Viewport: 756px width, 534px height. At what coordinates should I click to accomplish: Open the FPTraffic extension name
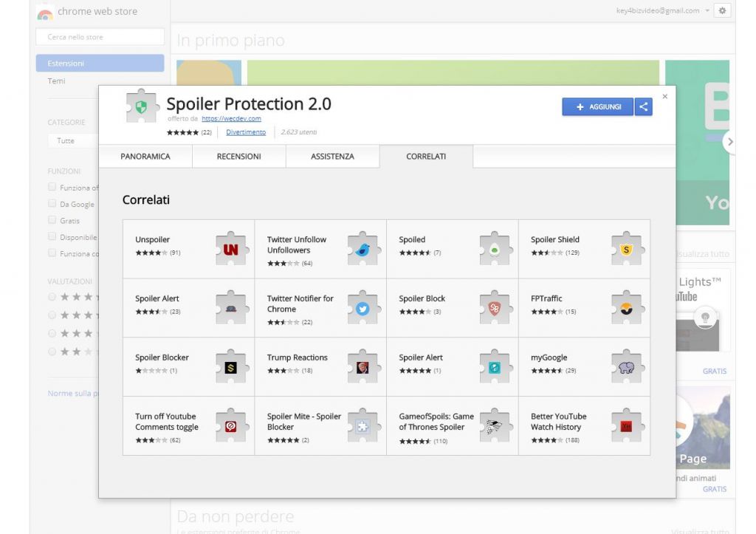click(546, 298)
